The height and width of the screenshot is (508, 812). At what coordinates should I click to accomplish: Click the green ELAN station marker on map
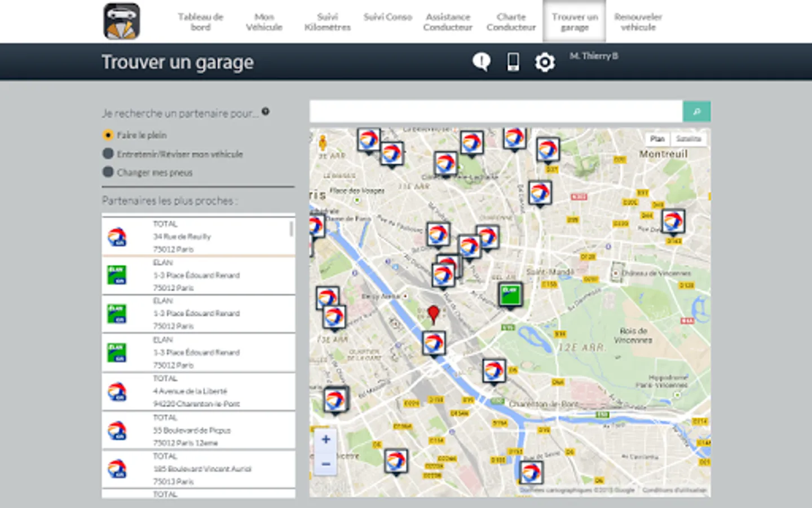point(510,294)
